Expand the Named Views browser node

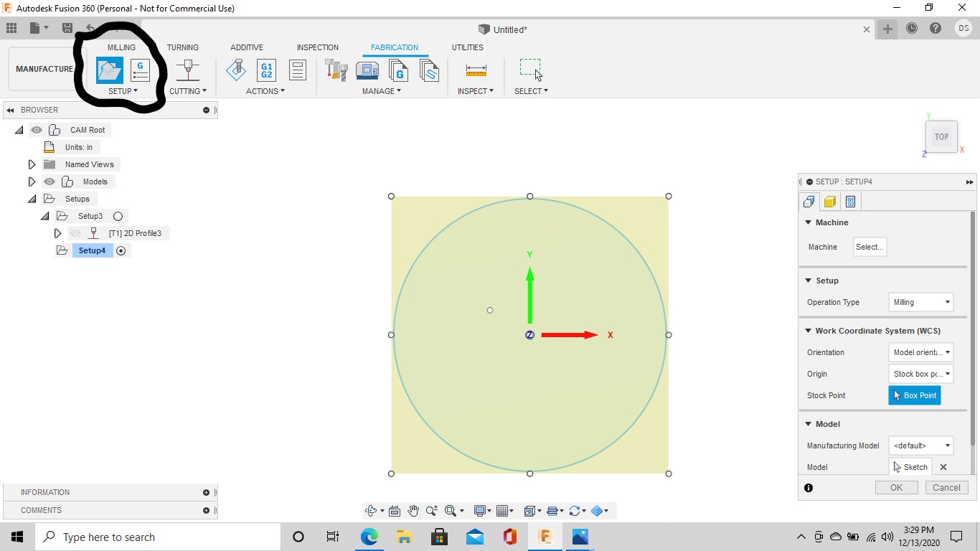32,164
